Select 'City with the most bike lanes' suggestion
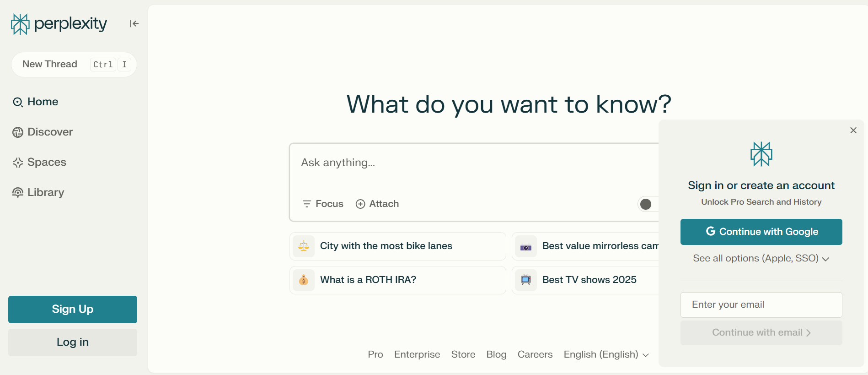The width and height of the screenshot is (868, 375). pyautogui.click(x=398, y=246)
